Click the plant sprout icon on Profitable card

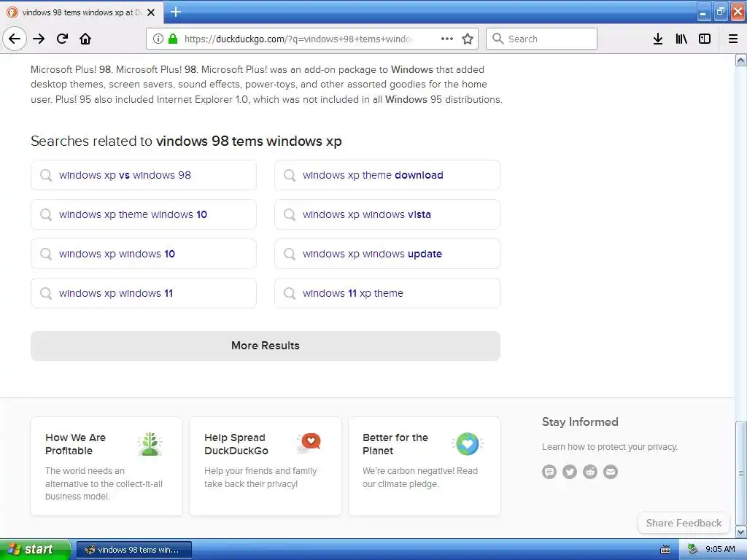point(150,444)
